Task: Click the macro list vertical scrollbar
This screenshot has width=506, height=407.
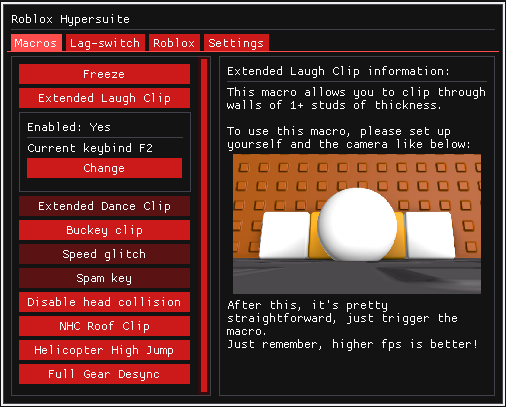Action: [204, 226]
